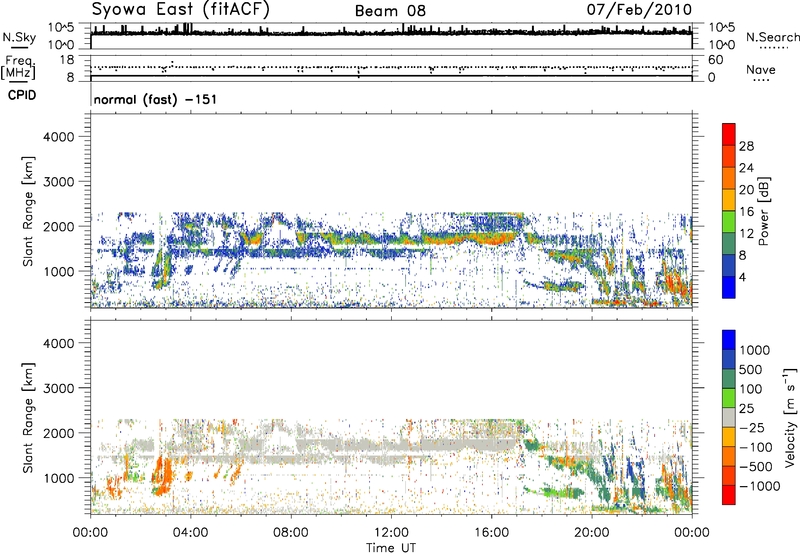Pick the red bottom segment of velocity colorbar

point(729,495)
